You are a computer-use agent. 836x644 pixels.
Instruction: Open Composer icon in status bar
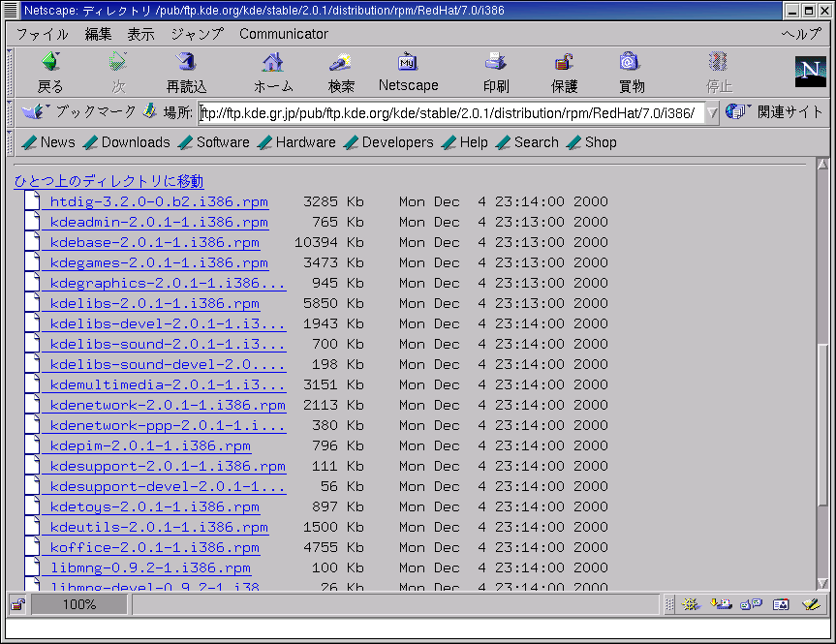tap(811, 604)
